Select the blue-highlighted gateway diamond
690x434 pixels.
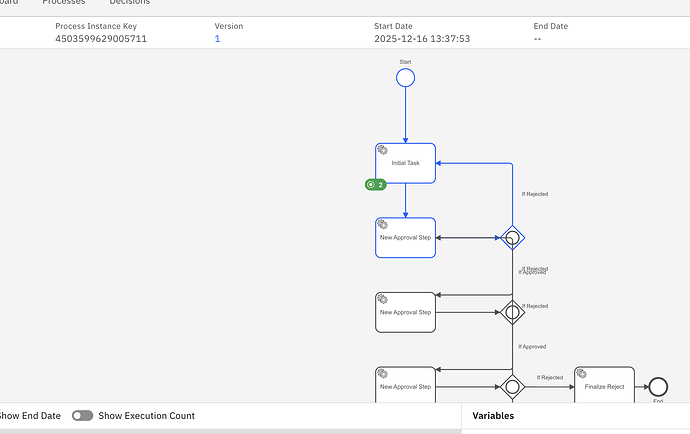512,238
